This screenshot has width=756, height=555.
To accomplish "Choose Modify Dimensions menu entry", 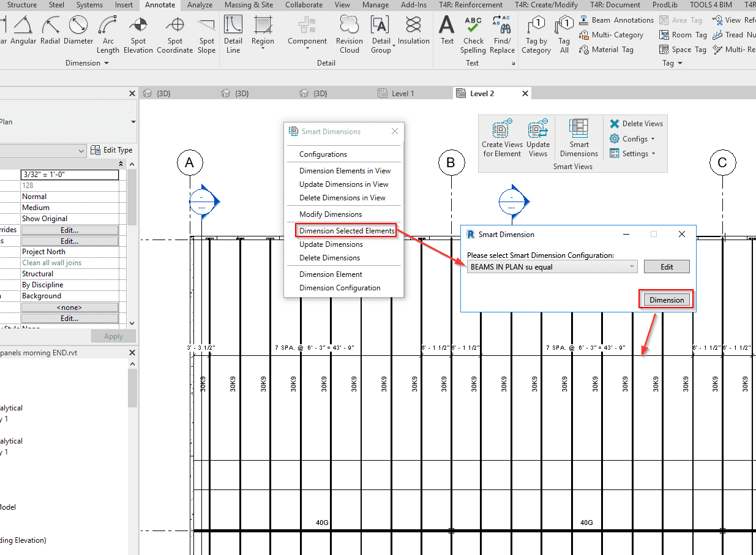I will (331, 214).
